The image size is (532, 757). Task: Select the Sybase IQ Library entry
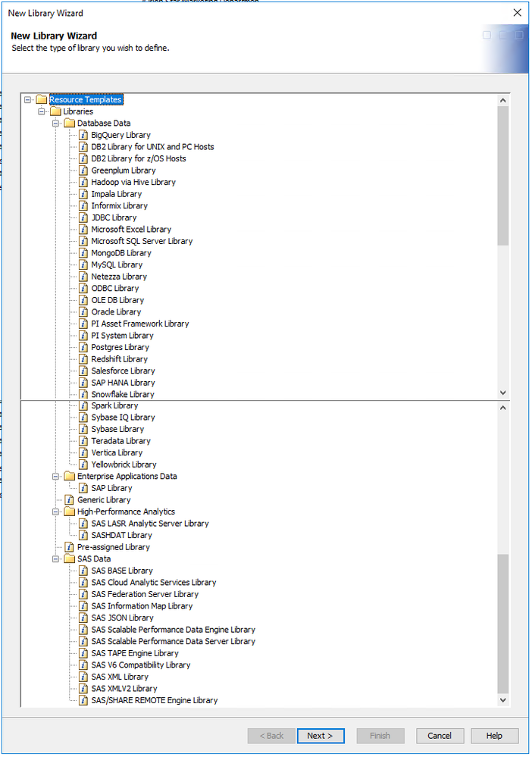click(123, 418)
